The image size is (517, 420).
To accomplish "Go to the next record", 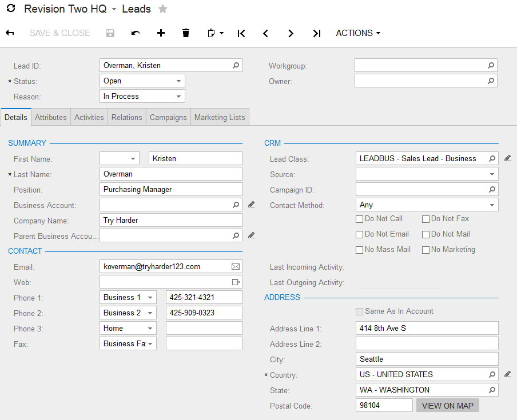I will (x=291, y=33).
